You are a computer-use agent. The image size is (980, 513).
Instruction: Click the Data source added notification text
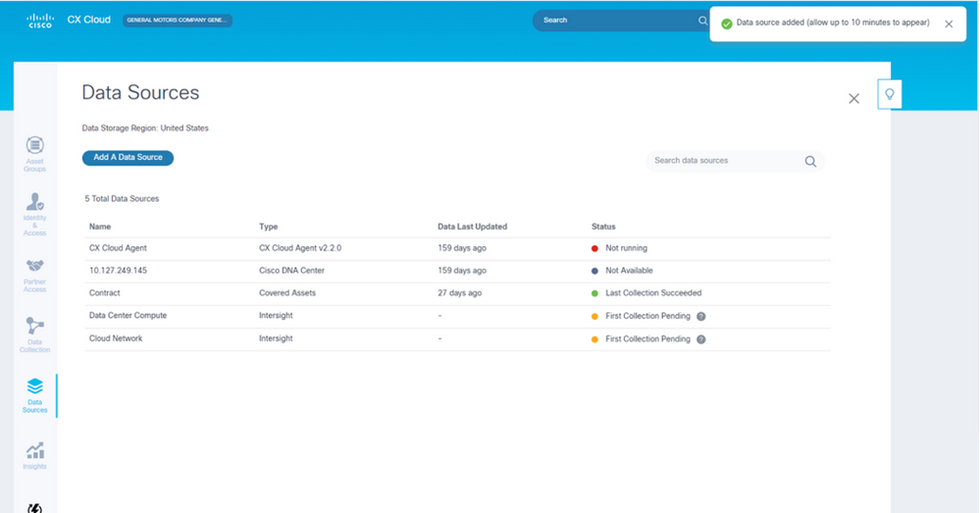tap(833, 23)
